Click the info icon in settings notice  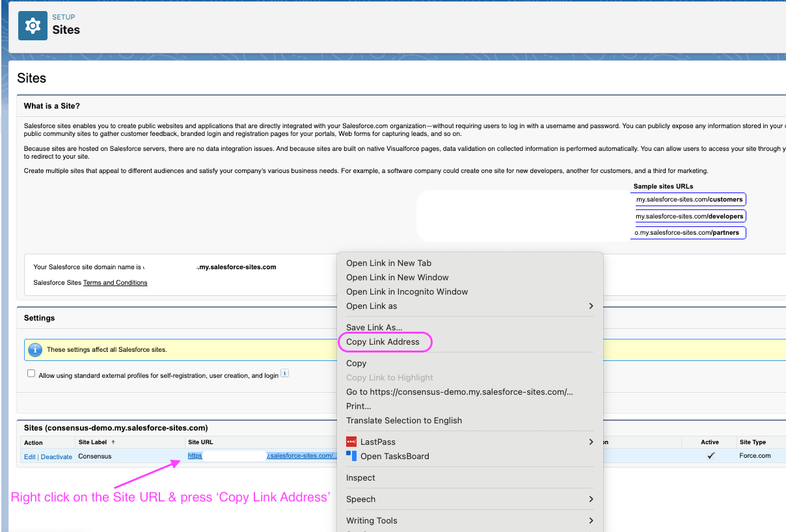[x=36, y=349]
